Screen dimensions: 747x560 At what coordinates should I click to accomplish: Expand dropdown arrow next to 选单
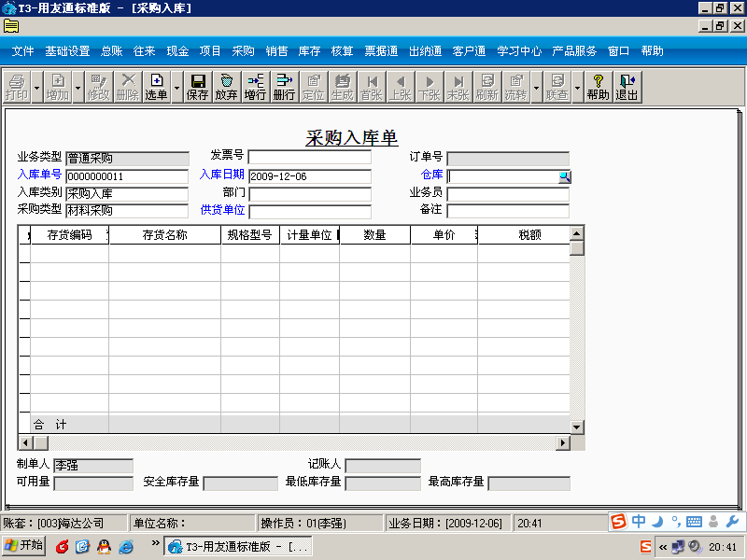(x=176, y=87)
